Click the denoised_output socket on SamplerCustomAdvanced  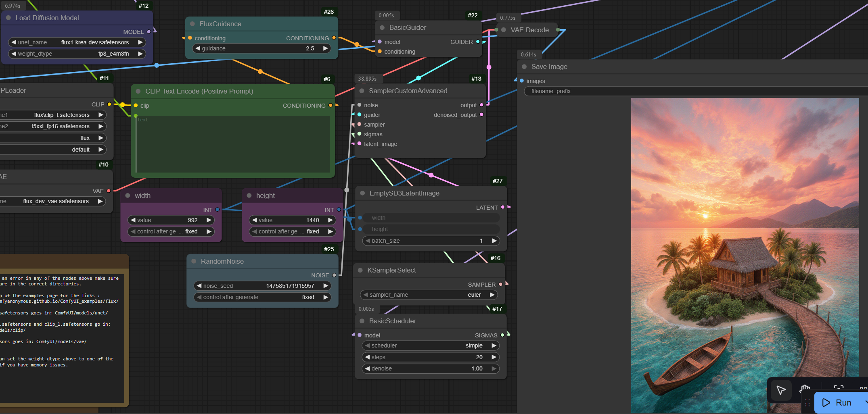point(481,115)
